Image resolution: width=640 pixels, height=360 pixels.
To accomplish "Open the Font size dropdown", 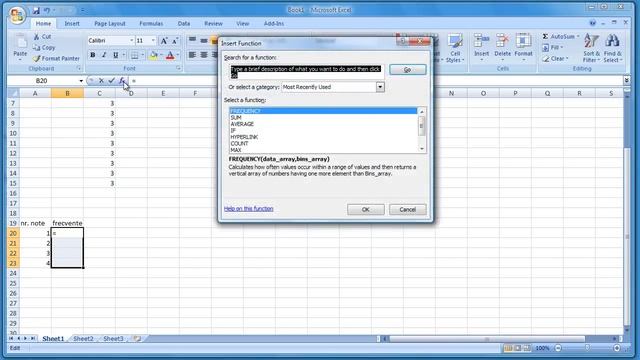I will point(153,41).
